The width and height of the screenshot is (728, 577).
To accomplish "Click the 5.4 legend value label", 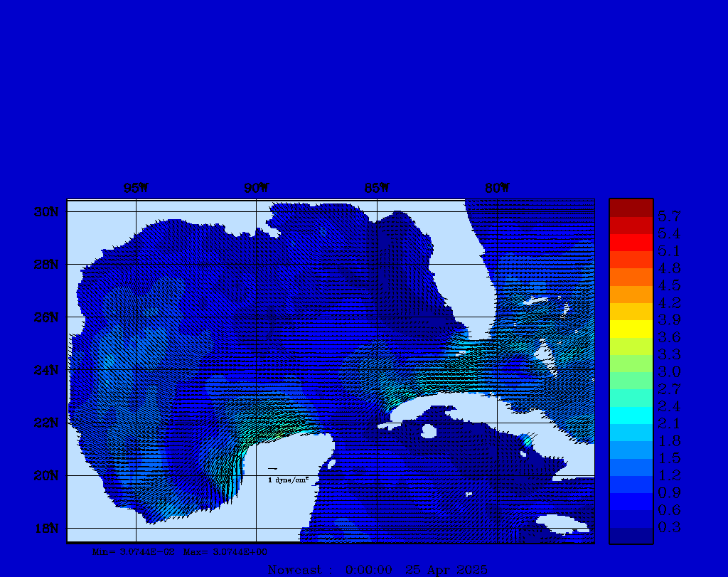I will pyautogui.click(x=669, y=234).
